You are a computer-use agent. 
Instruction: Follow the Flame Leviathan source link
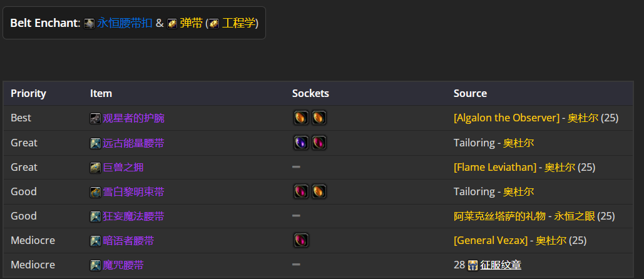(x=495, y=167)
